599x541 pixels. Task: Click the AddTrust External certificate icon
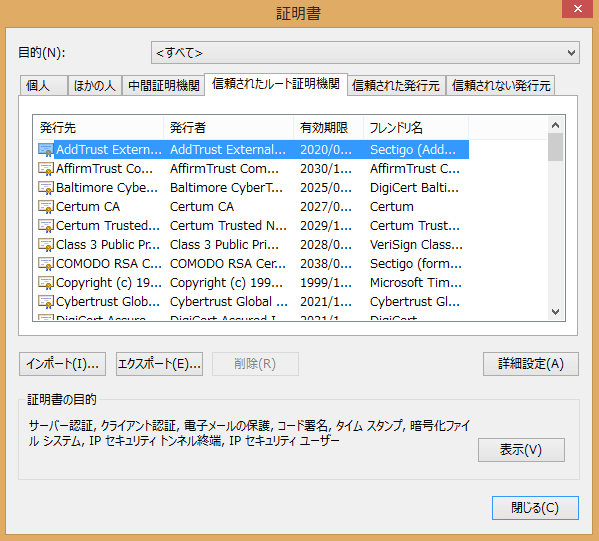tap(46, 150)
